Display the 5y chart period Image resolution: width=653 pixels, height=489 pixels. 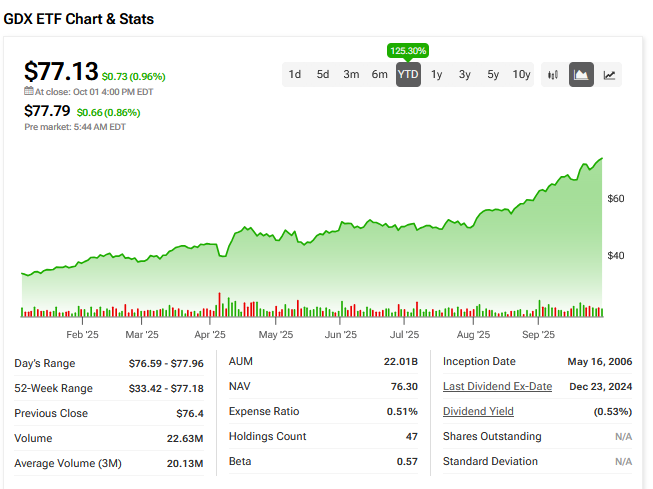click(x=493, y=74)
